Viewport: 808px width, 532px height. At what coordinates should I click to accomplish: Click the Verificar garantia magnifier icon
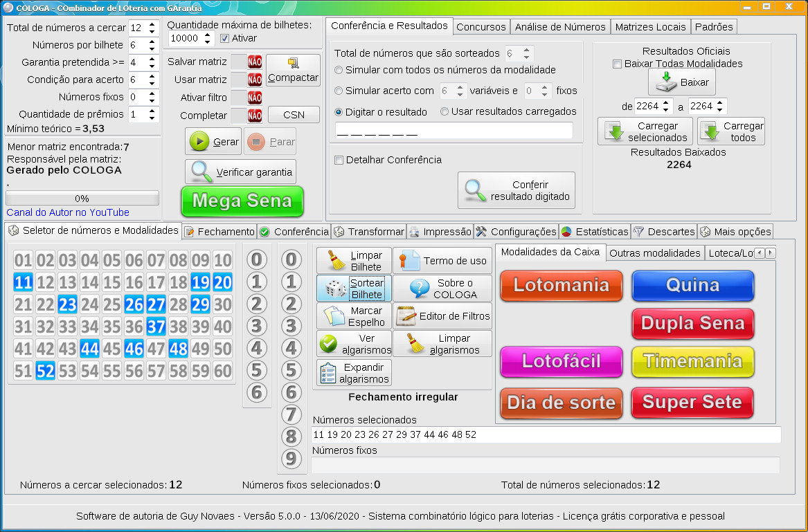point(201,172)
